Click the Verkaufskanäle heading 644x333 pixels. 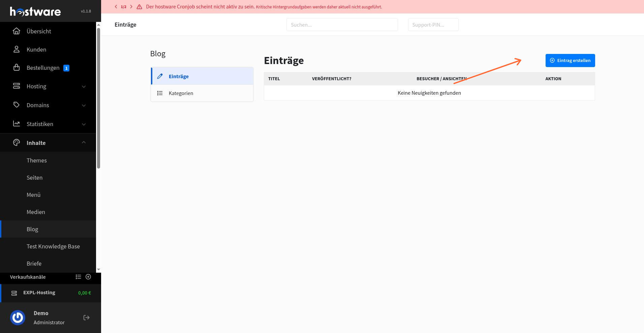coord(28,277)
